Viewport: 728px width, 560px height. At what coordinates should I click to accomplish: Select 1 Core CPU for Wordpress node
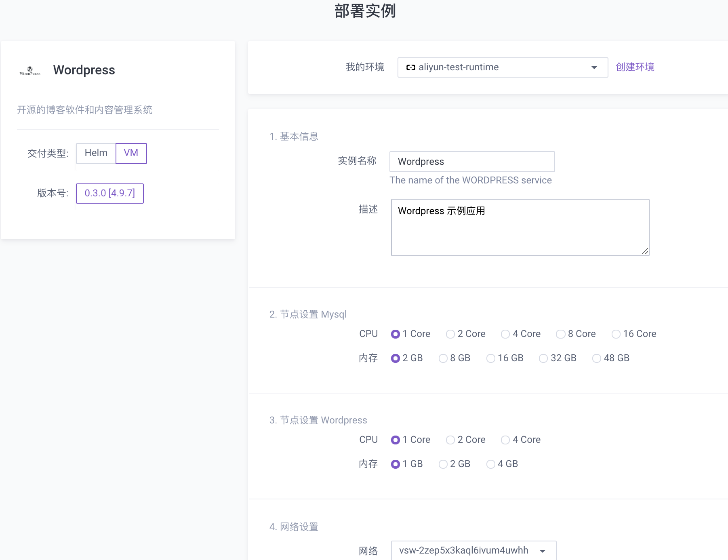point(396,440)
